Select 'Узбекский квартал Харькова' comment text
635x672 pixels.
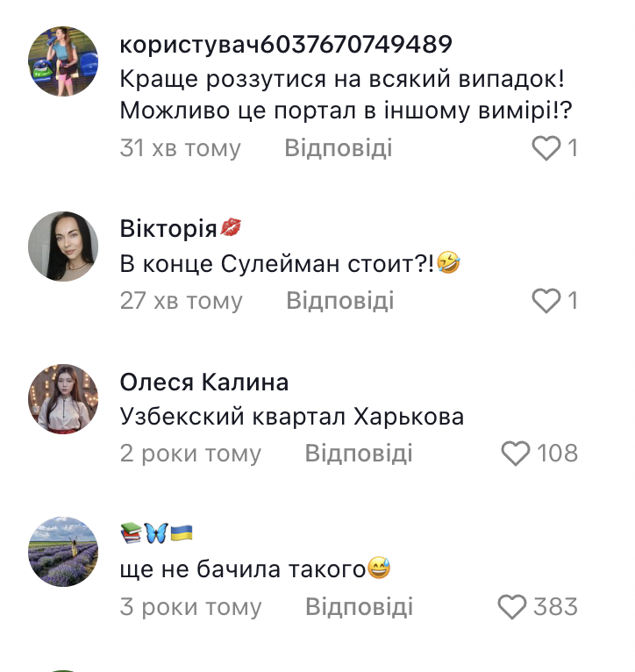tap(292, 417)
